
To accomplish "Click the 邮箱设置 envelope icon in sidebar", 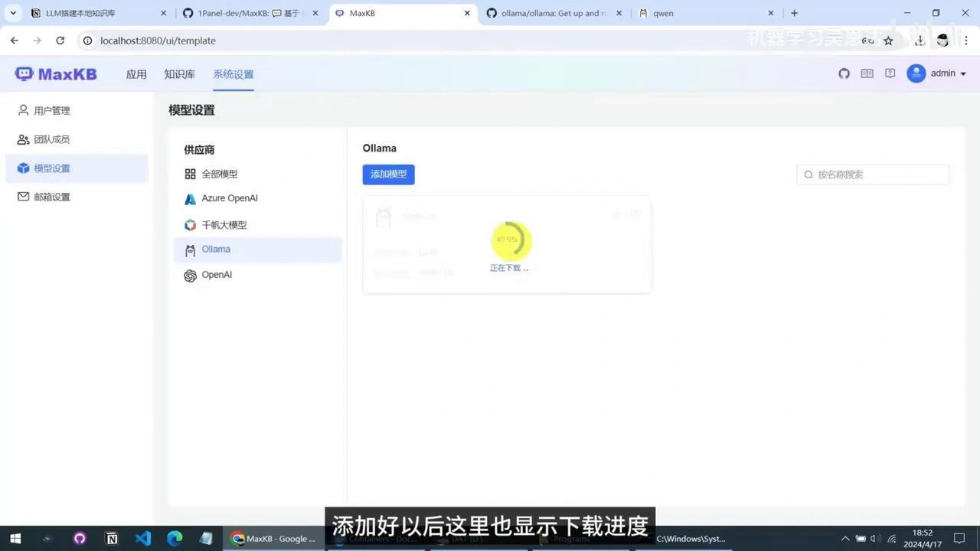I will (x=24, y=197).
